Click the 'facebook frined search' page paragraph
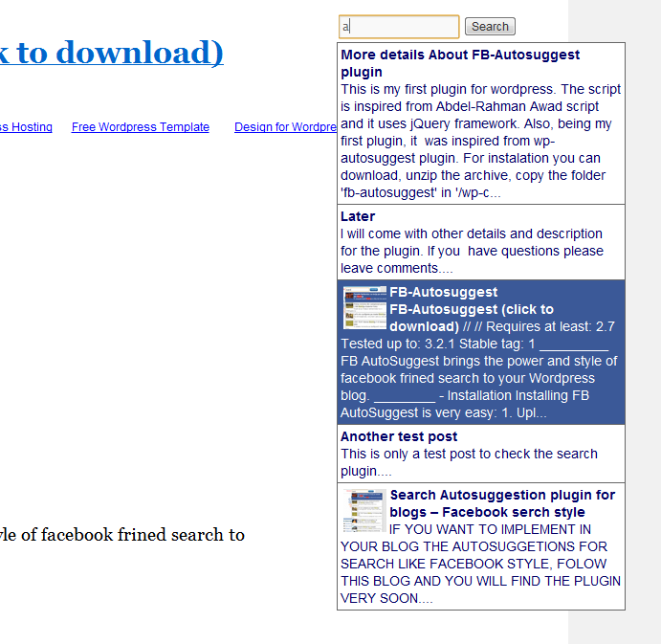The width and height of the screenshot is (661, 644). 122,535
